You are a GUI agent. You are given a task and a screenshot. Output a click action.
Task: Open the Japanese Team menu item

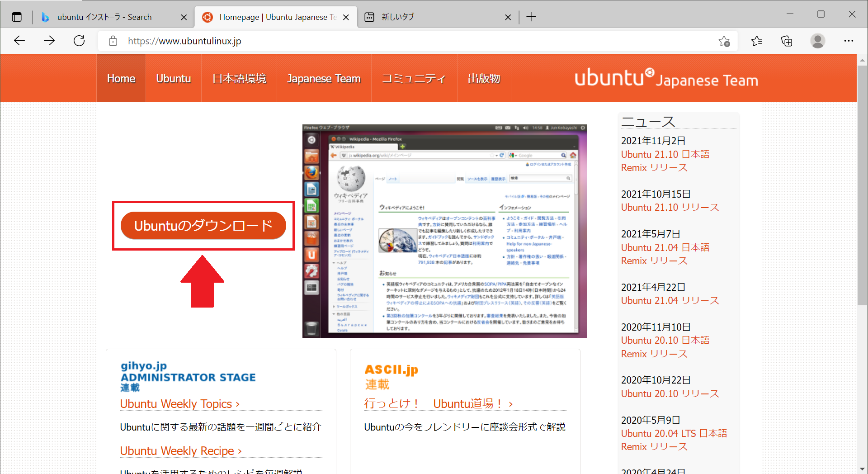[323, 78]
